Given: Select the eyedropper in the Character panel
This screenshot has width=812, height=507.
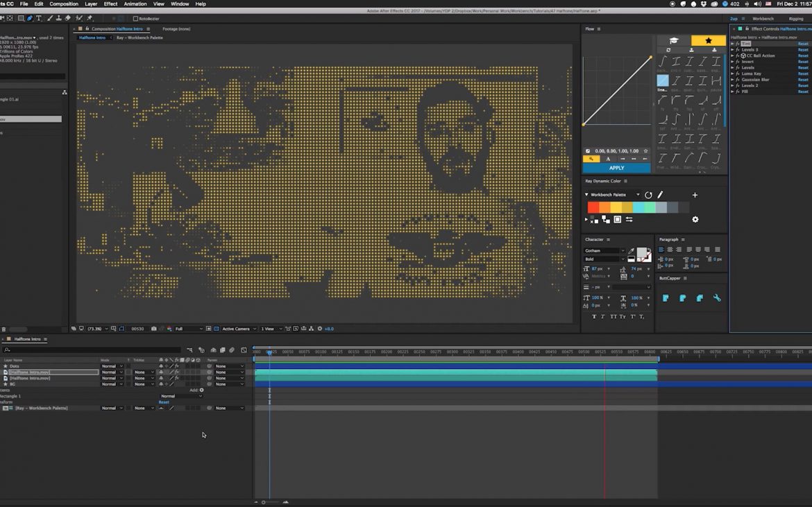Looking at the screenshot, I should pos(631,251).
